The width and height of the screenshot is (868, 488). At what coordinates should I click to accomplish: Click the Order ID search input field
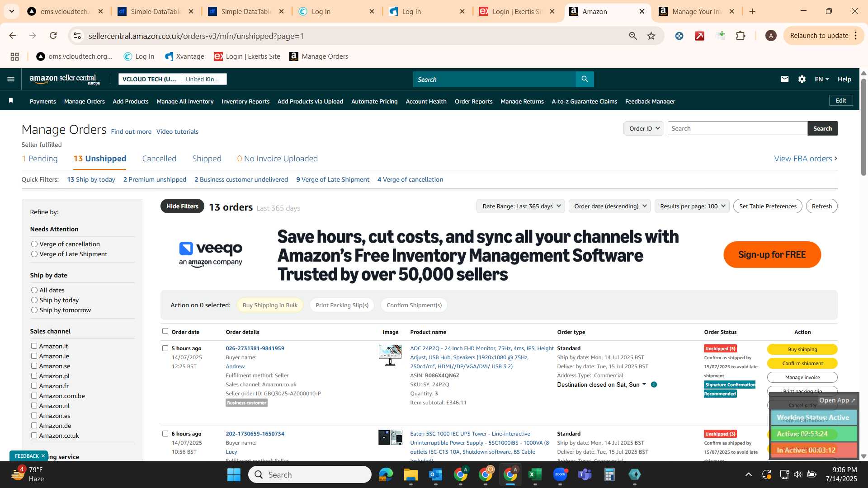(737, 128)
